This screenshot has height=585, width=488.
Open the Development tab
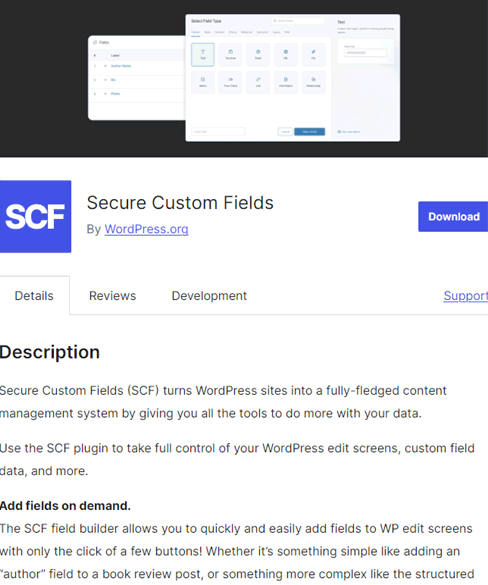click(x=209, y=296)
